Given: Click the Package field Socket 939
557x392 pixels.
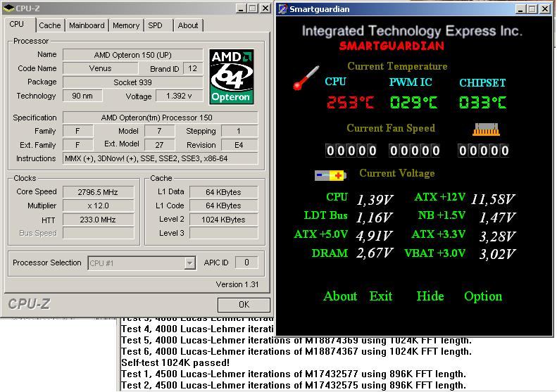Looking at the screenshot, I should [132, 82].
